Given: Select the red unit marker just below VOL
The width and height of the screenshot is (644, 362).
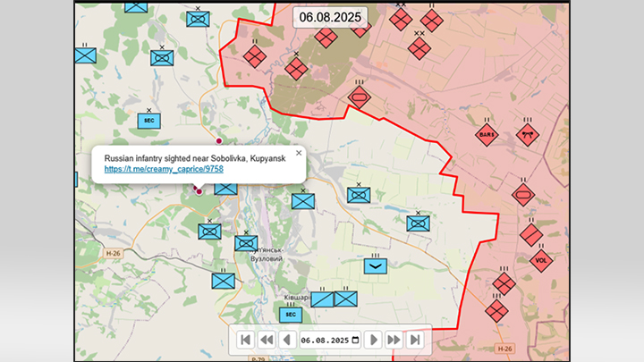Looking at the screenshot, I should [x=504, y=283].
